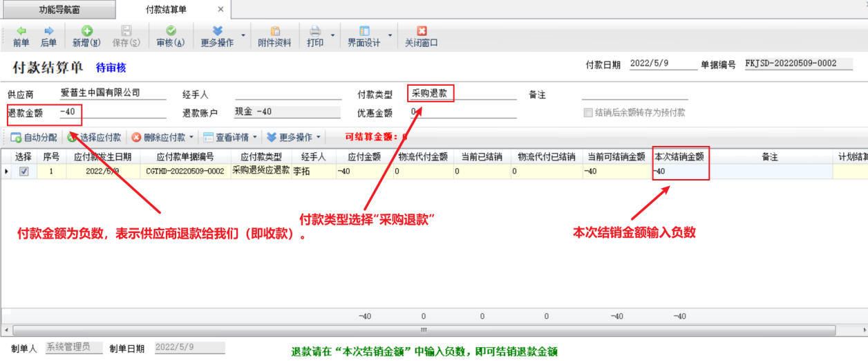Click the 审核 approve icon

pos(170,36)
